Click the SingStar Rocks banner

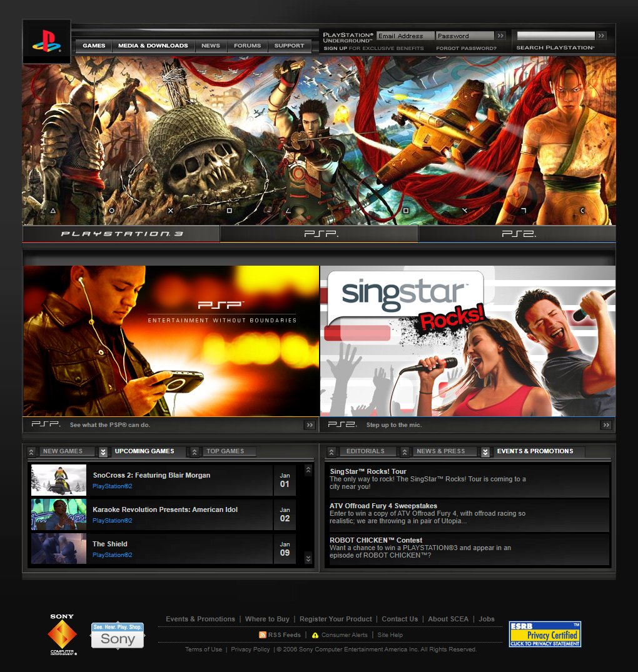click(x=468, y=341)
